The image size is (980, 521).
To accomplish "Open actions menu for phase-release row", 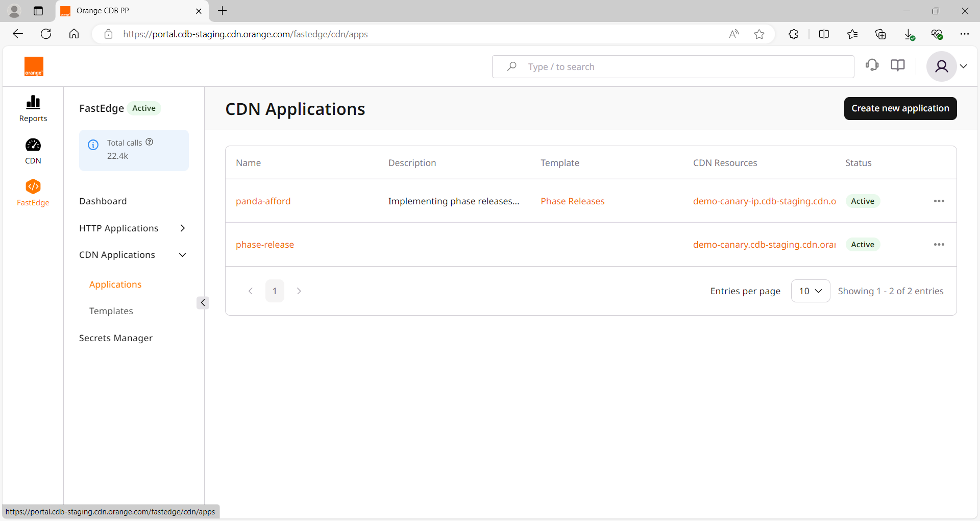I will pyautogui.click(x=939, y=245).
